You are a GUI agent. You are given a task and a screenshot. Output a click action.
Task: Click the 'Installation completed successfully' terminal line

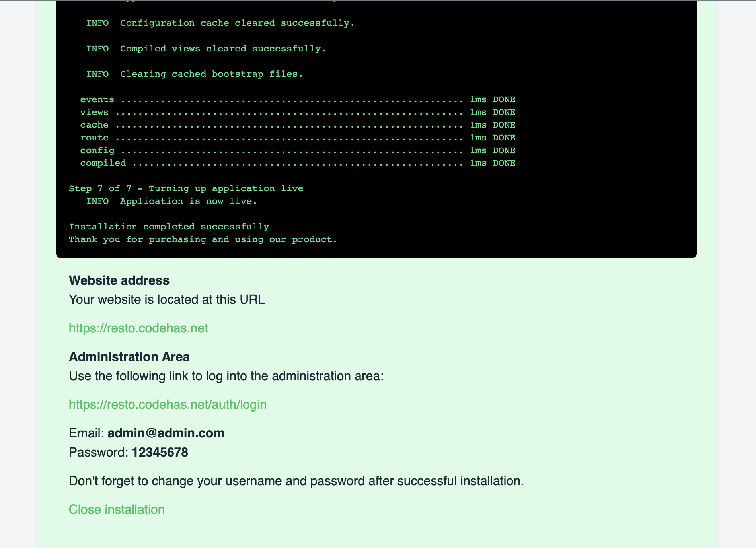[x=169, y=227]
